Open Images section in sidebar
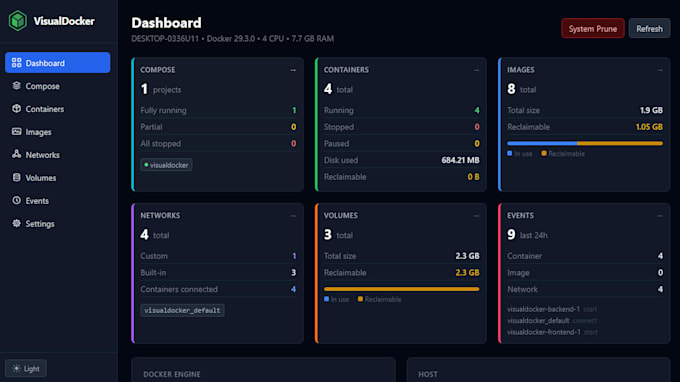 pos(58,132)
